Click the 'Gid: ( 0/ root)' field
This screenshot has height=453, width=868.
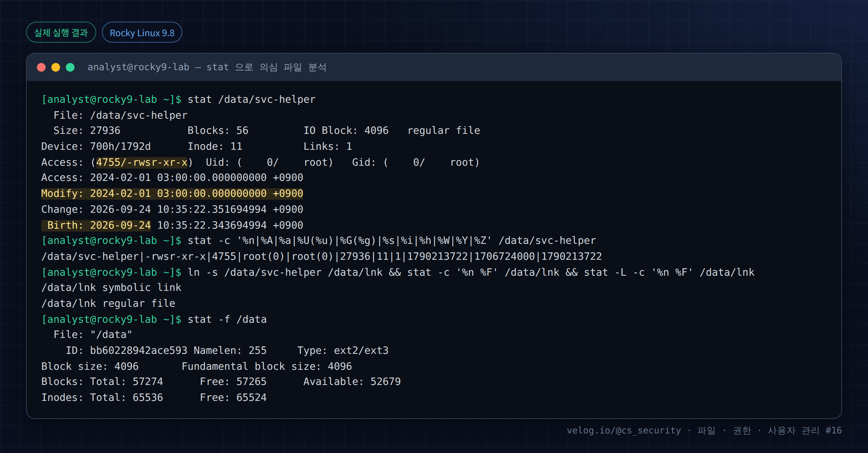coord(416,162)
